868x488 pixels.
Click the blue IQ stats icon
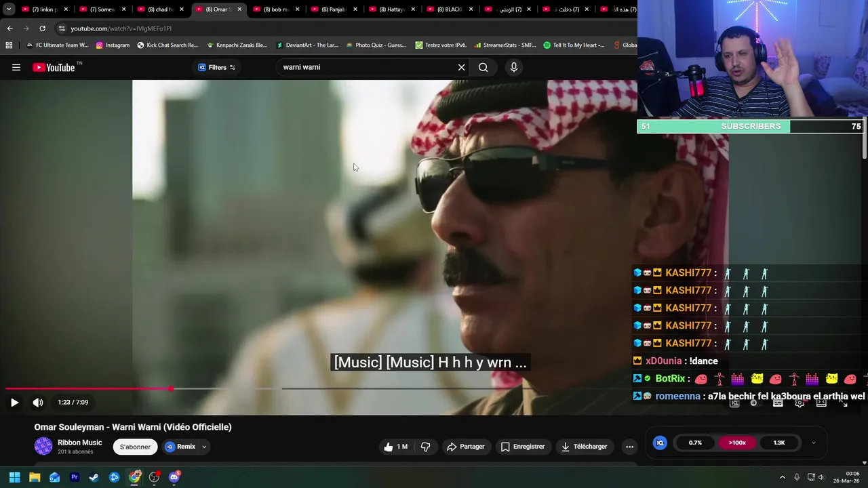[x=660, y=443]
